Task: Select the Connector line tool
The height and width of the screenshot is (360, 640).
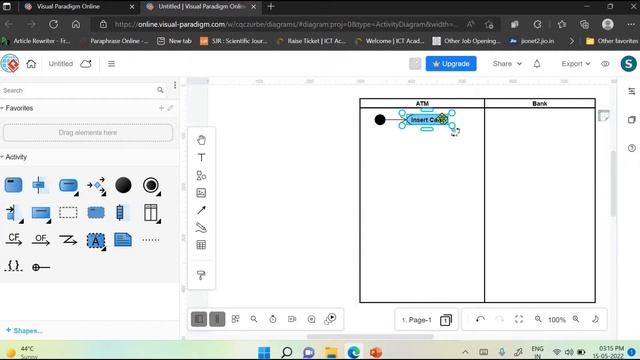Action: click(201, 210)
